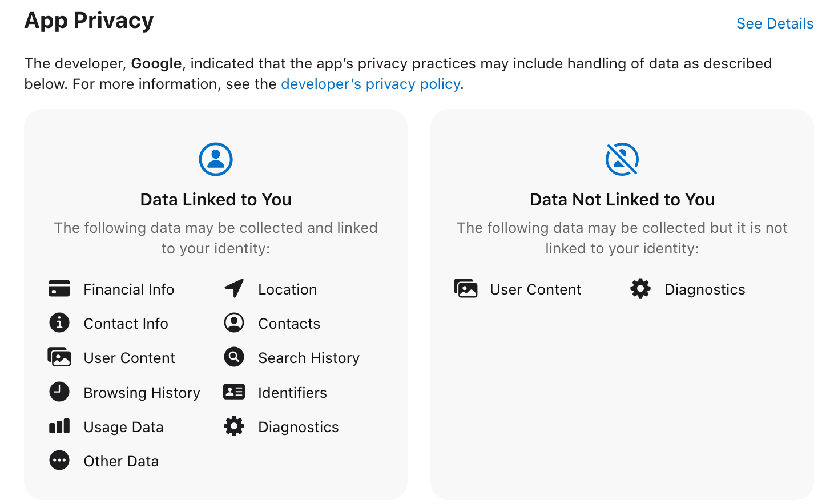Click the User Content icon under Linked

tap(59, 357)
